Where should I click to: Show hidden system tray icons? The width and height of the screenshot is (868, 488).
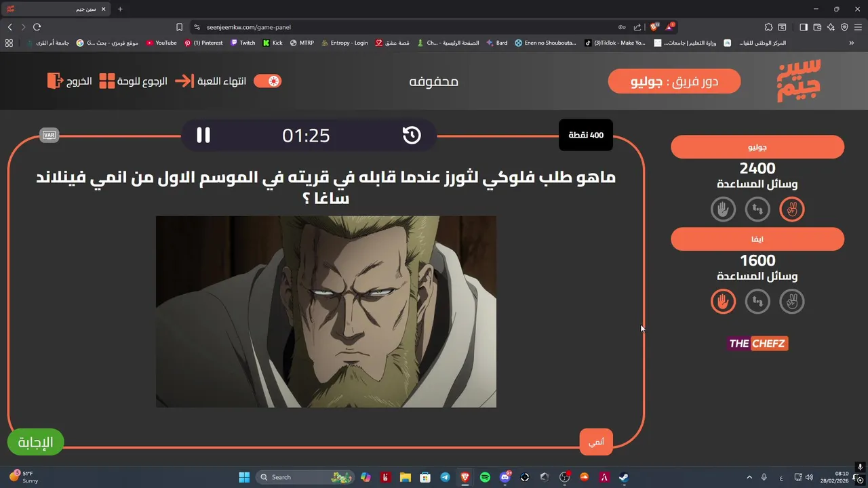(x=750, y=477)
